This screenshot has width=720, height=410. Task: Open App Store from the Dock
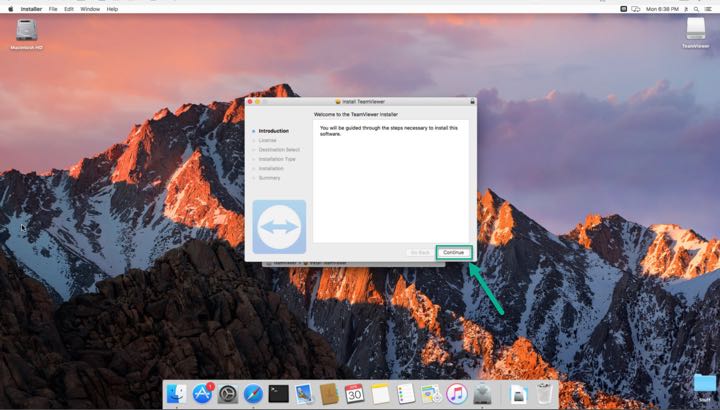coord(202,394)
